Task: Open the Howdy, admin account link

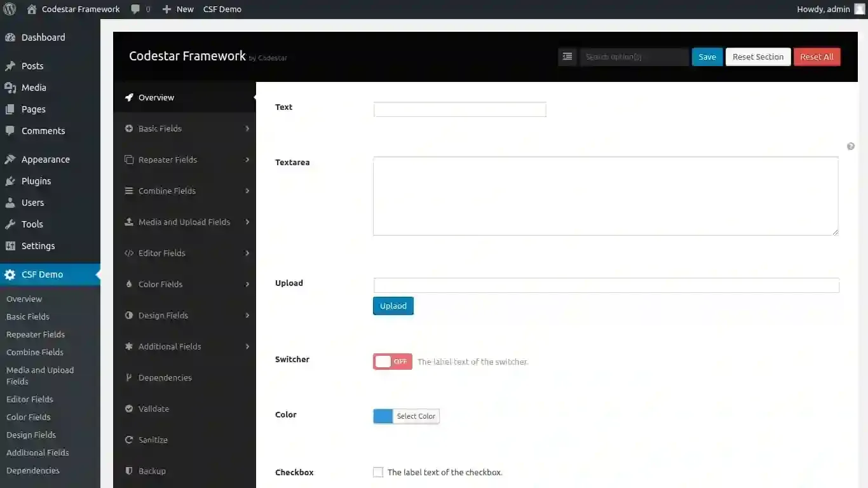Action: click(831, 9)
